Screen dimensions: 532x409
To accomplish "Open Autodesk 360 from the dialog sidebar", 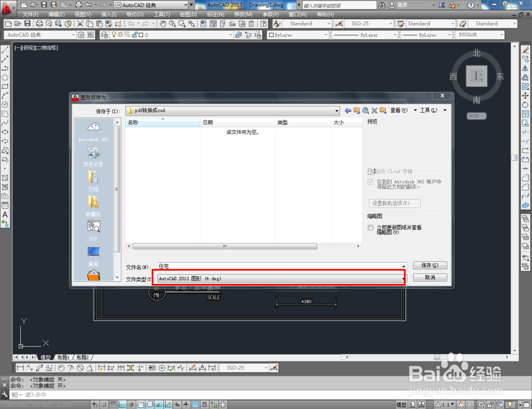I will 93,130.
